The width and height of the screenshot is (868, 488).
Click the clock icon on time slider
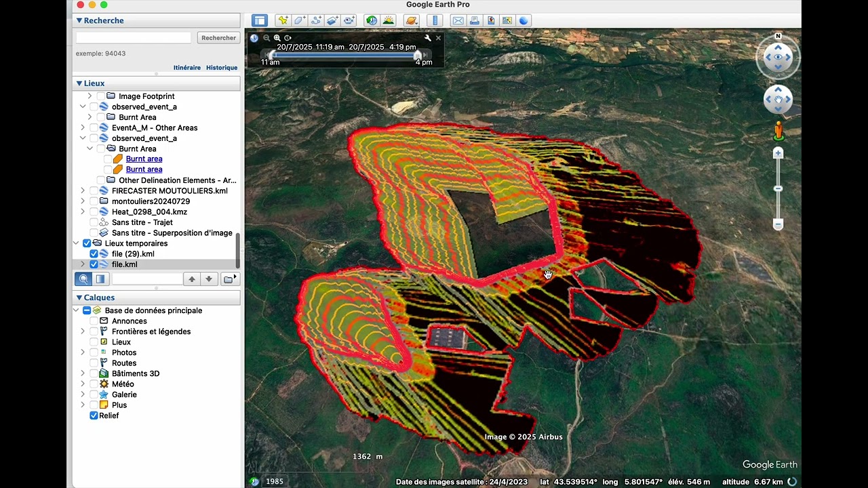pos(254,38)
